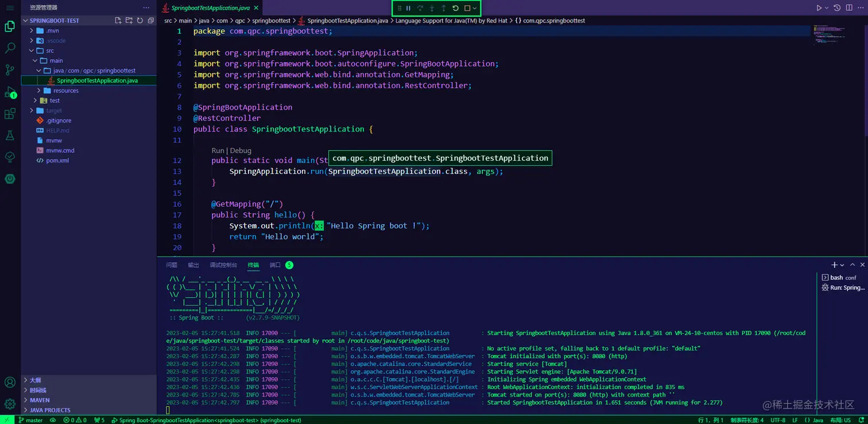
Task: Open the Testing flask view
Action: click(10, 135)
